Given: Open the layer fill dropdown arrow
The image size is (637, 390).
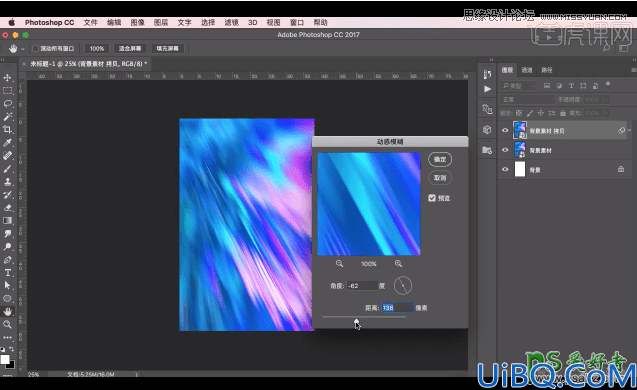Looking at the screenshot, I should (x=607, y=113).
